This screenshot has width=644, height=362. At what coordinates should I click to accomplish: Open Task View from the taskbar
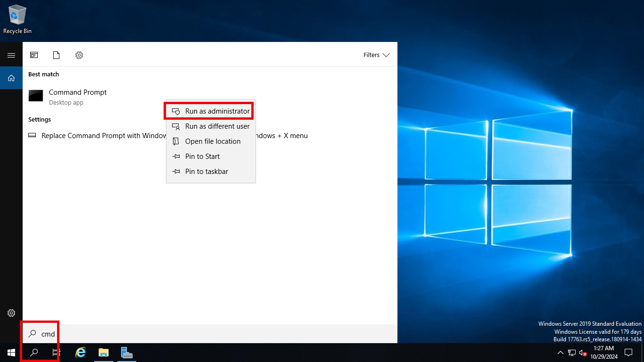pyautogui.click(x=56, y=353)
